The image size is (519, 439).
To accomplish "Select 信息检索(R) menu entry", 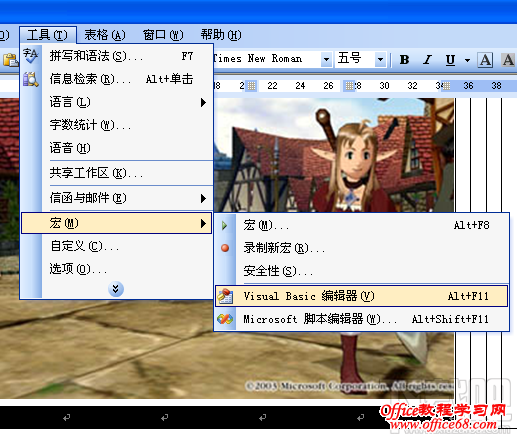I will [117, 79].
